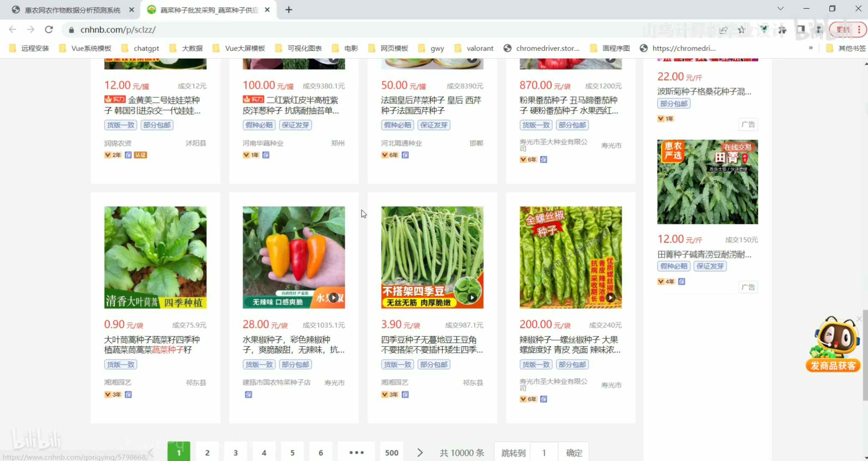Image resolution: width=868 pixels, height=461 pixels.
Task: Click the browser back arrow
Action: 12,29
